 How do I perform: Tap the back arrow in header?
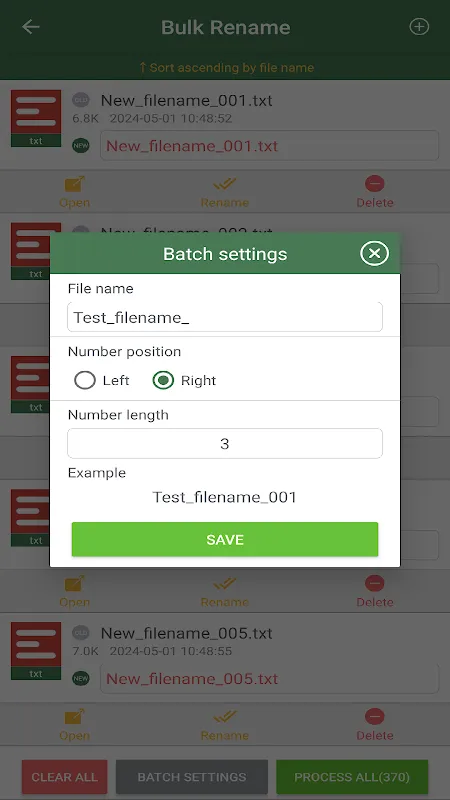[31, 27]
